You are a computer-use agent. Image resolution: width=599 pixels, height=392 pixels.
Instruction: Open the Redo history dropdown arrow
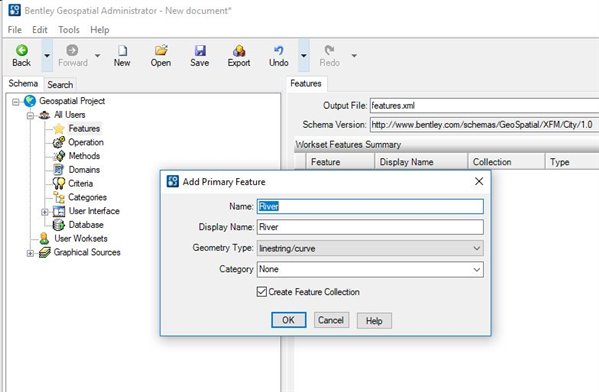tap(354, 56)
